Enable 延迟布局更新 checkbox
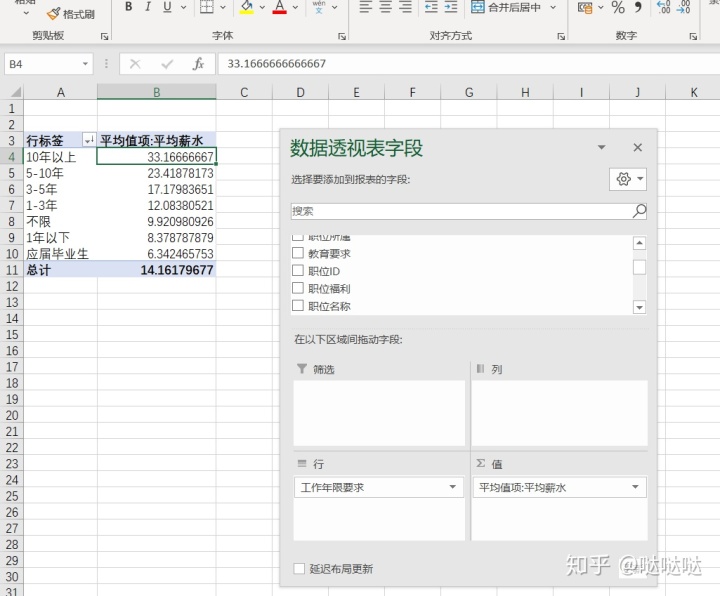 tap(299, 568)
